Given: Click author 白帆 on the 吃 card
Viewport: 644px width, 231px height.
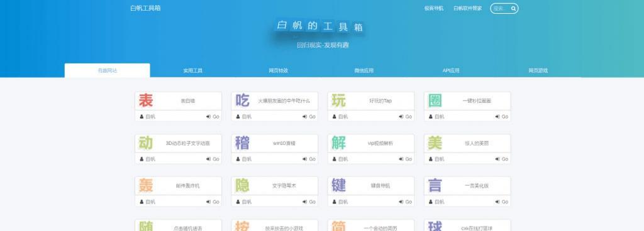Looking at the screenshot, I should [244, 117].
